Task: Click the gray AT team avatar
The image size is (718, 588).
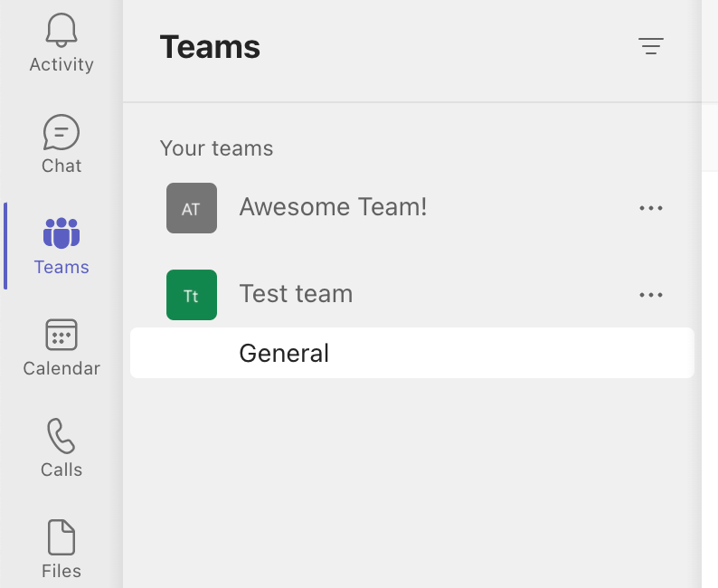Action: click(x=192, y=208)
